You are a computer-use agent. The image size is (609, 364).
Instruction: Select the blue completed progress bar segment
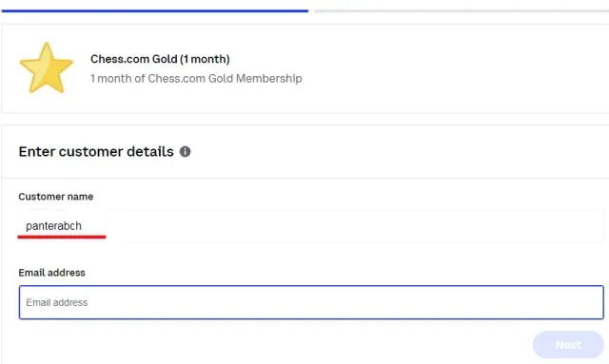[x=155, y=10]
